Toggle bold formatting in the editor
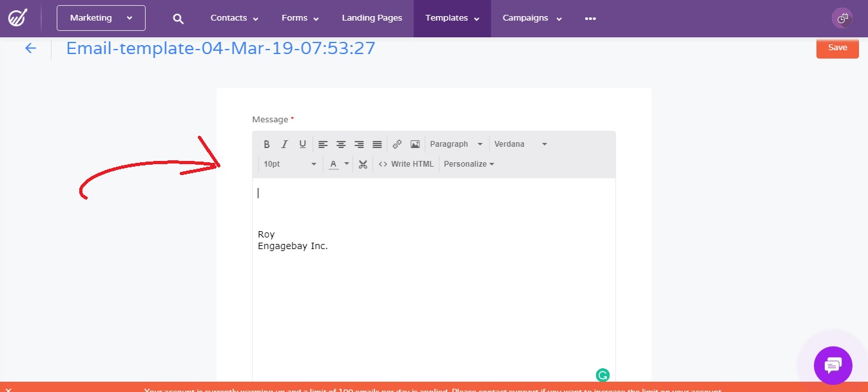Viewport: 868px width, 392px height. point(267,144)
